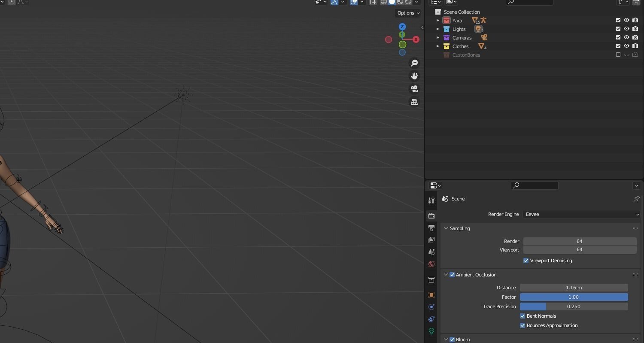Viewport: 644px width, 343px height.
Task: Enable the CustonBones collection checkbox
Action: click(618, 55)
